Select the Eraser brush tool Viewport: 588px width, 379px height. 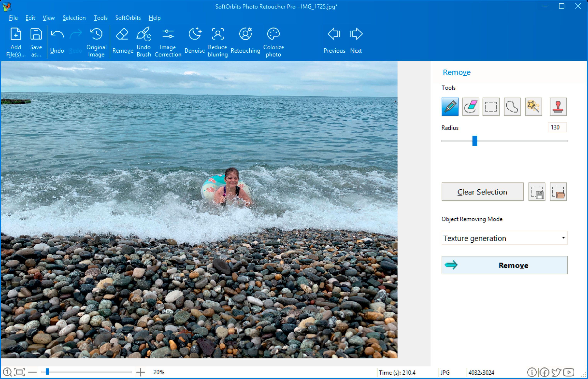click(470, 106)
